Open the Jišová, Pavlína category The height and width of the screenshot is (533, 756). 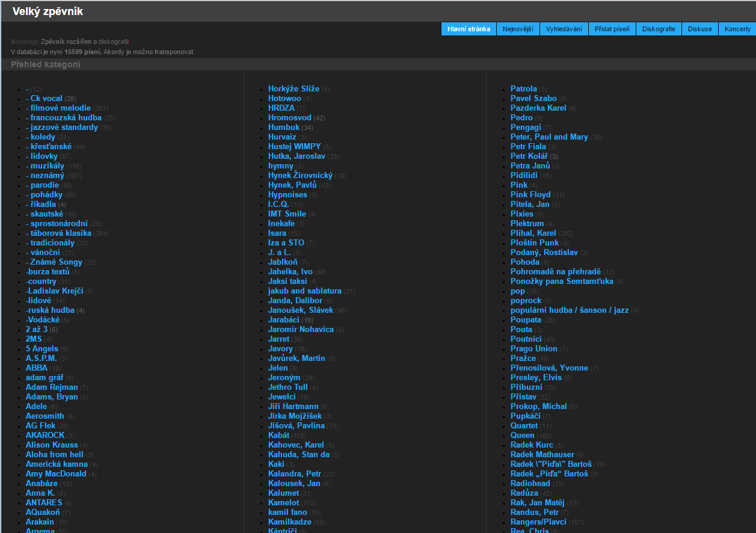coord(297,426)
